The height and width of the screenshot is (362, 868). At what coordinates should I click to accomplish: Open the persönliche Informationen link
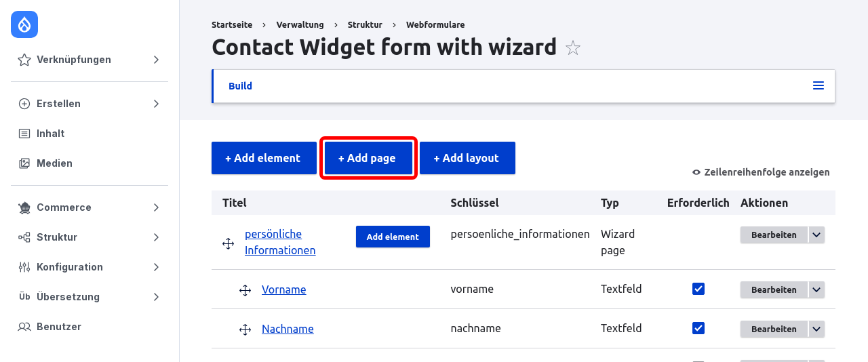(280, 242)
